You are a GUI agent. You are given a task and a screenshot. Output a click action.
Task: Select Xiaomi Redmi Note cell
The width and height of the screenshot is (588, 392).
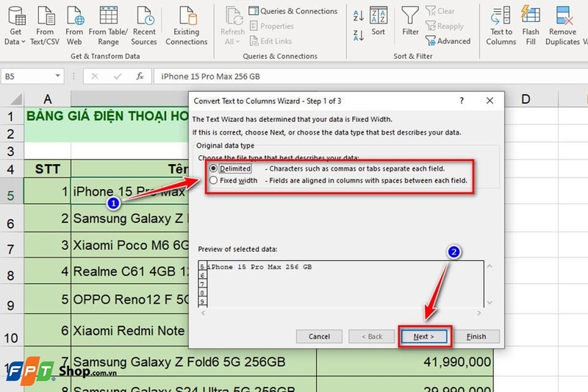(130, 330)
